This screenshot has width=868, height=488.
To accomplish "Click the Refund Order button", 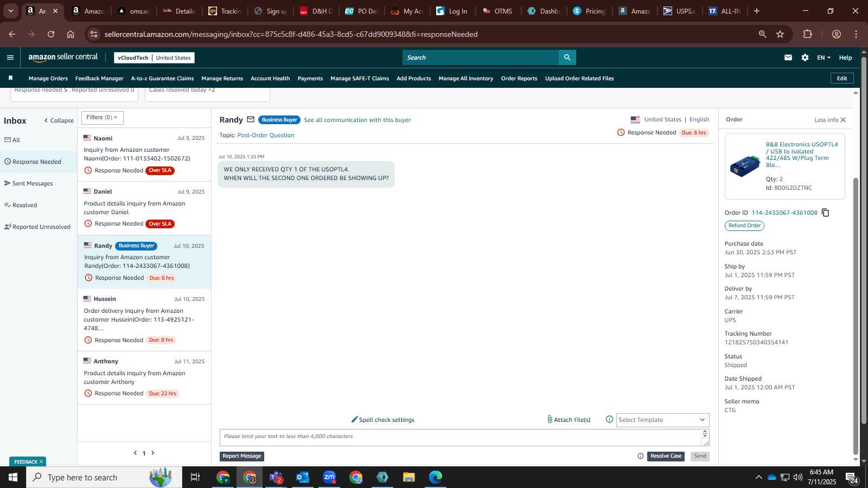I will point(744,226).
